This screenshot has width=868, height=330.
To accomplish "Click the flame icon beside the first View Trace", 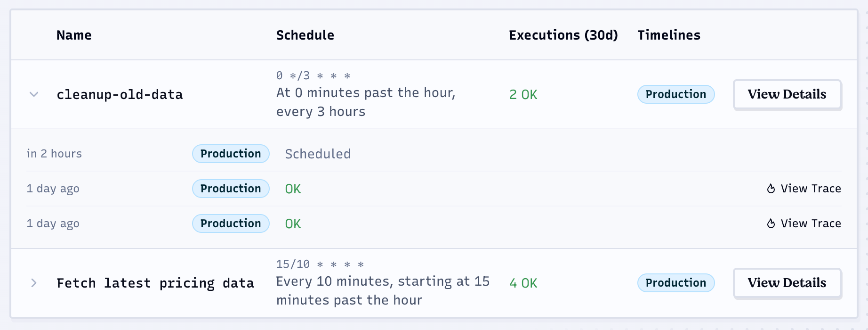I will tap(771, 188).
